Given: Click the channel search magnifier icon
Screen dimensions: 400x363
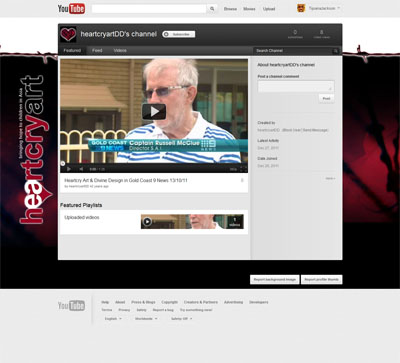Looking at the screenshot, I should [x=335, y=51].
